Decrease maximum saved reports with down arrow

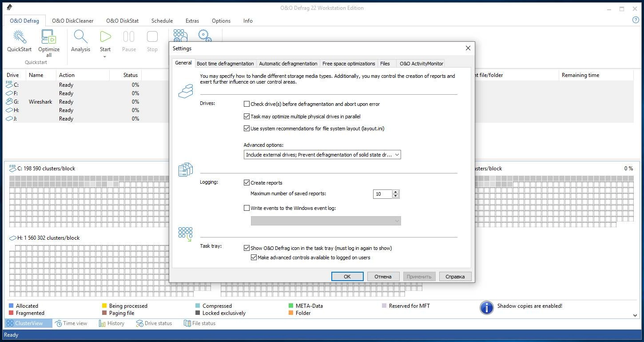tap(396, 196)
